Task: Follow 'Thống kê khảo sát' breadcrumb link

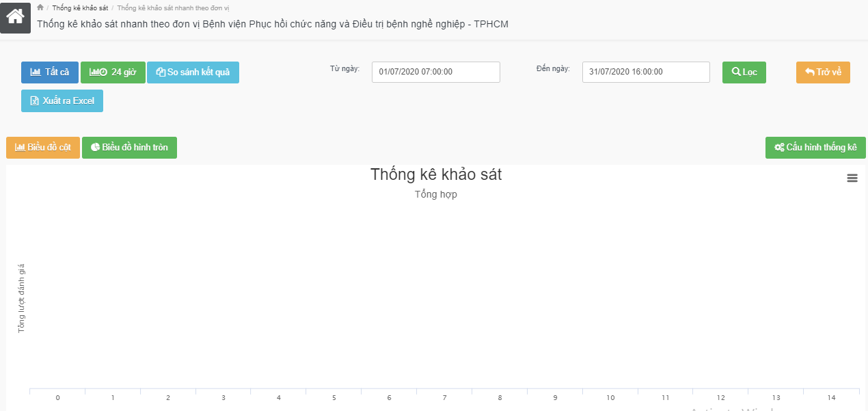Action: tap(80, 8)
